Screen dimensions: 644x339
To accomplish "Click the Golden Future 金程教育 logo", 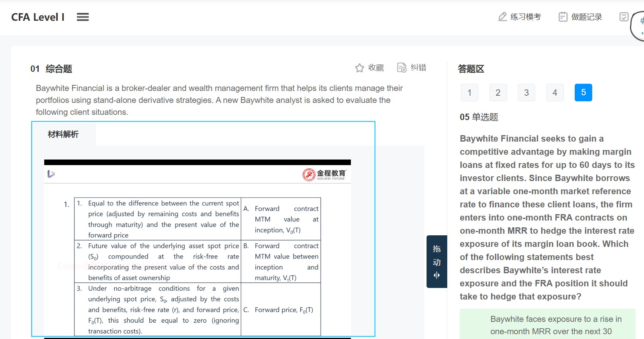I will 324,175.
